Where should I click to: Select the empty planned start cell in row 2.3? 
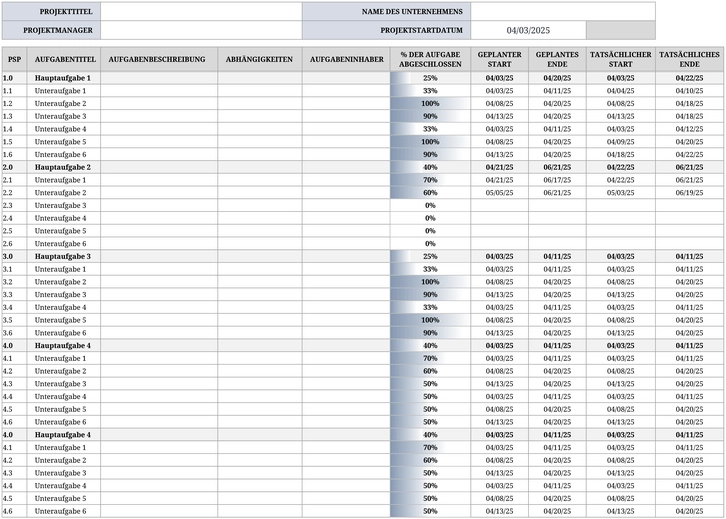coord(500,205)
